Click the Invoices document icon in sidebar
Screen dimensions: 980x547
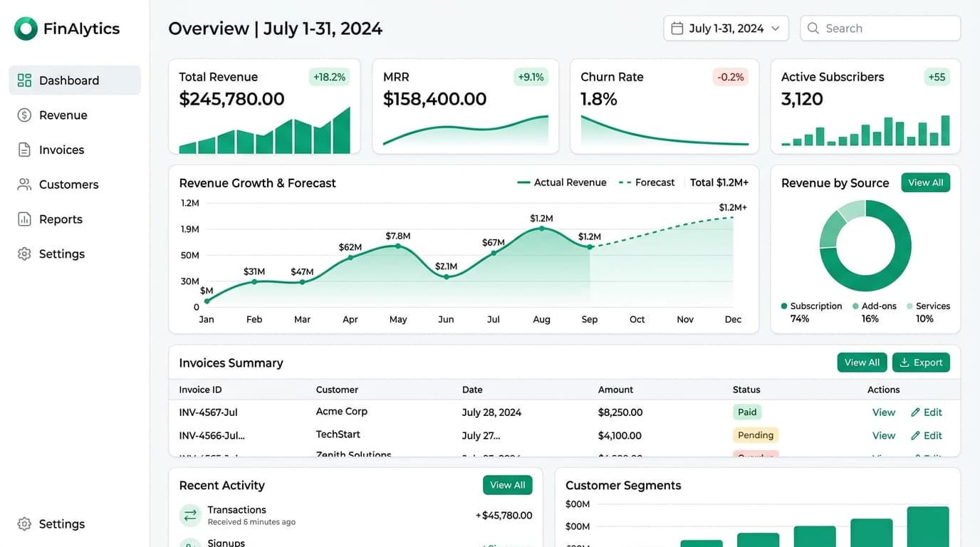(x=24, y=150)
